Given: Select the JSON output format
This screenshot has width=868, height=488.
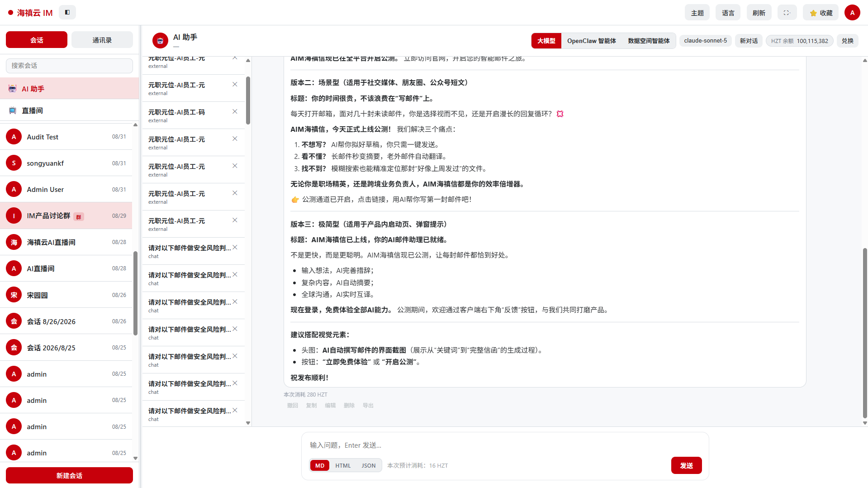Looking at the screenshot, I should (369, 465).
